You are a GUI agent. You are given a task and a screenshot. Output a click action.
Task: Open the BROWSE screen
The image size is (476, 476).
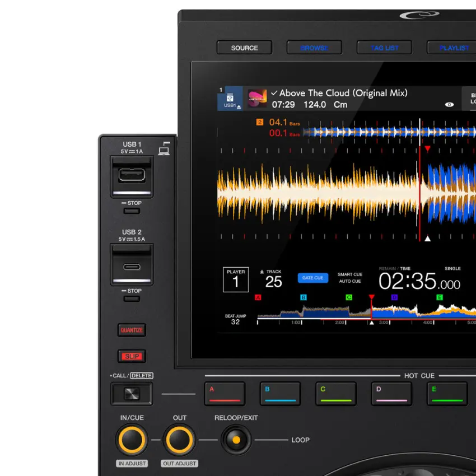coord(315,48)
